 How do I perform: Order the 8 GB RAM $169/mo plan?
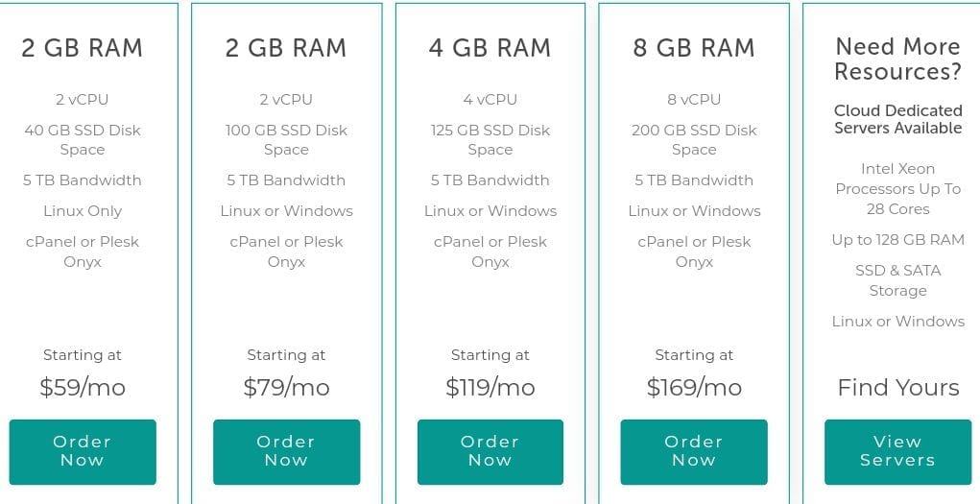[x=694, y=451]
